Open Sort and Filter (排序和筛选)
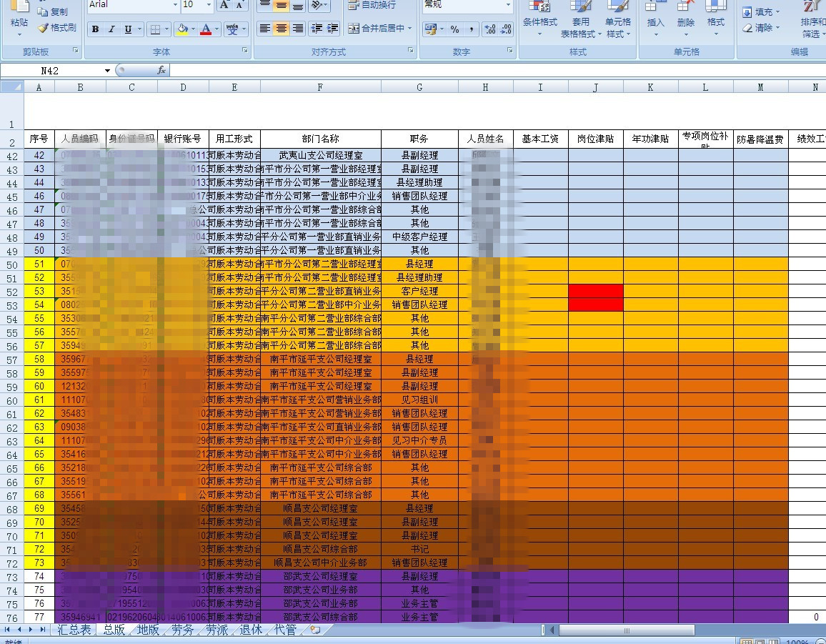This screenshot has height=644, width=826. click(x=812, y=20)
